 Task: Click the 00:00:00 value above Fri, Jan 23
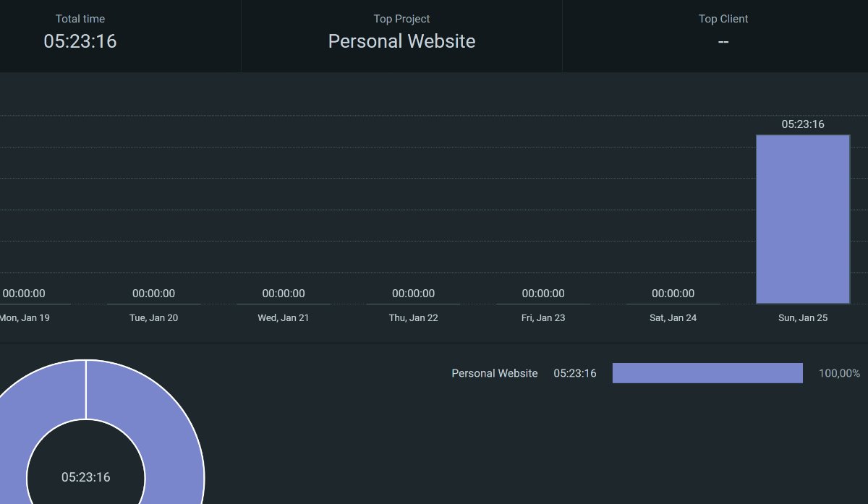pos(542,294)
